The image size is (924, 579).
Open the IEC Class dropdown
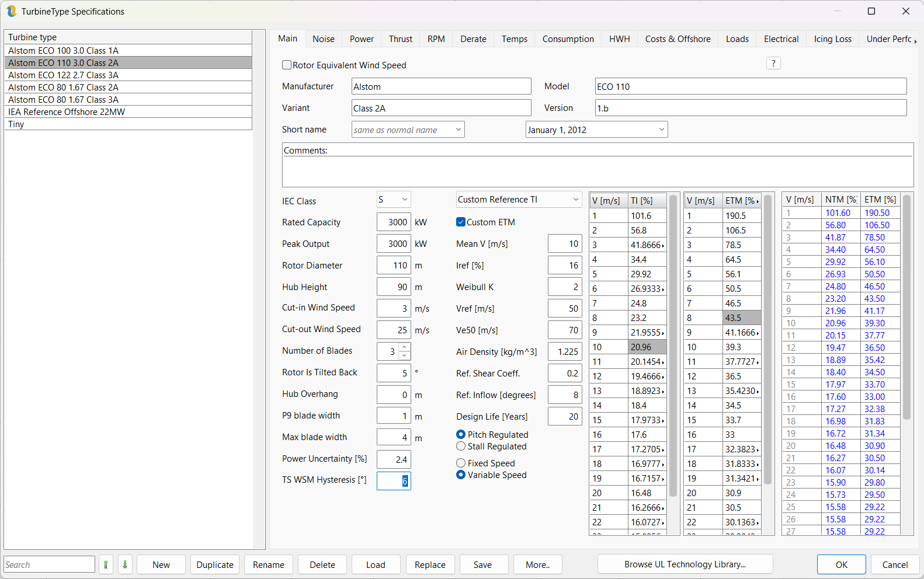(394, 200)
